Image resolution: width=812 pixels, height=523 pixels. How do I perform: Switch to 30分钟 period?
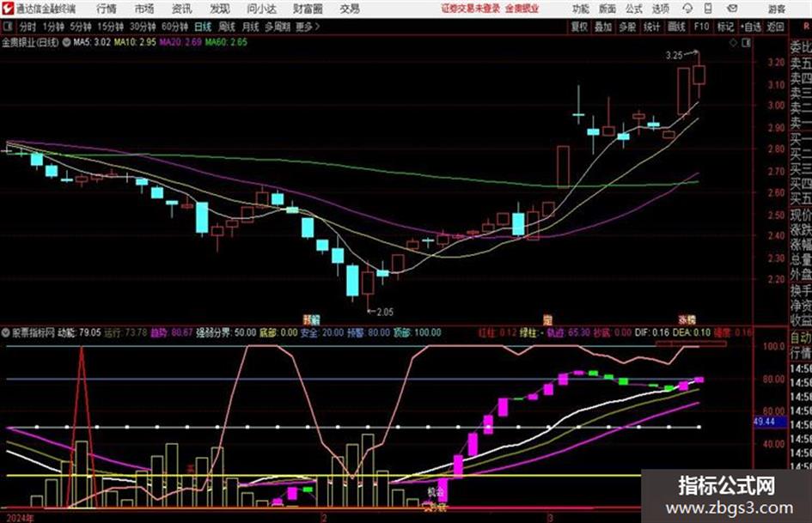coord(143,27)
